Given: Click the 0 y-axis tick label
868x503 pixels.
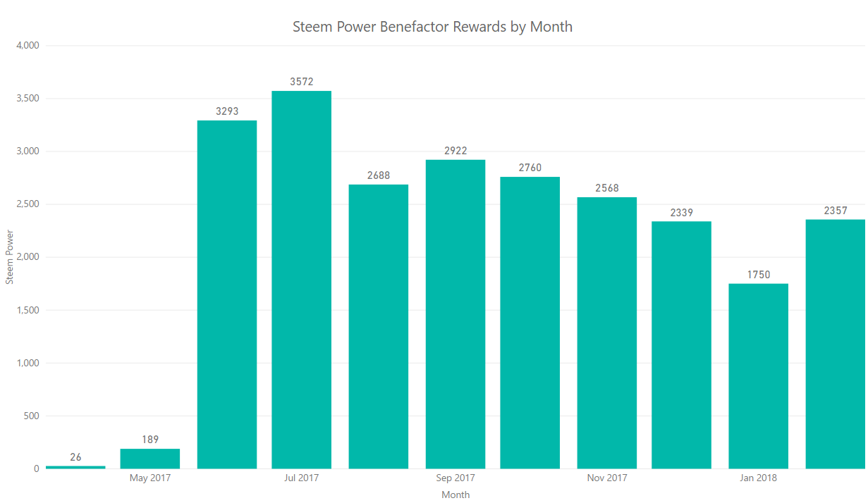Looking at the screenshot, I should pos(37,469).
